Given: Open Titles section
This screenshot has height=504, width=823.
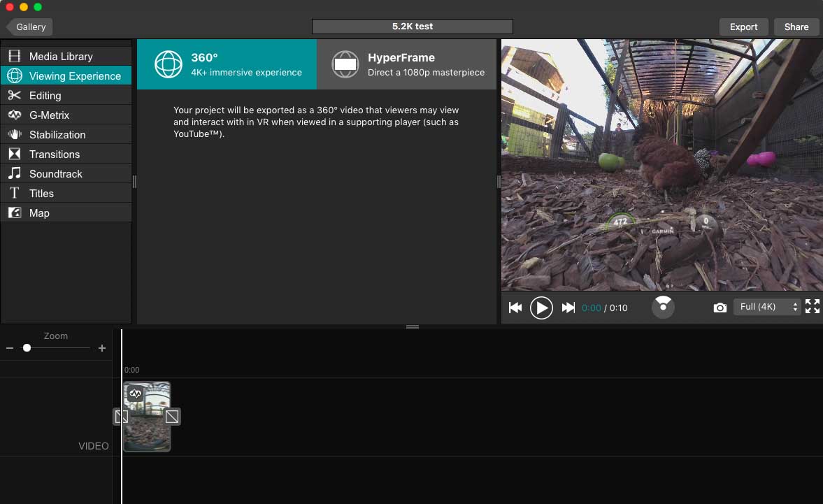Looking at the screenshot, I should (66, 193).
